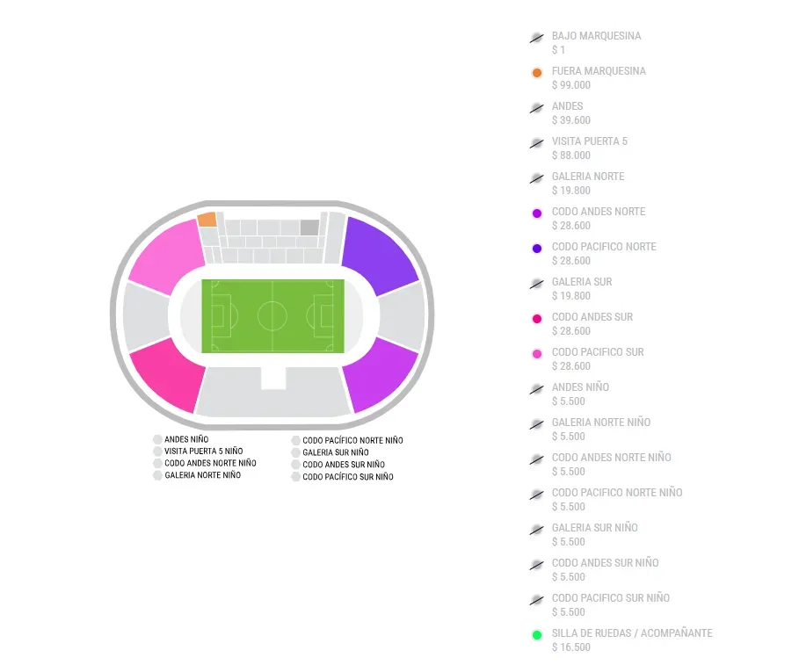Viewport: 799px width, 672px height.
Task: Open the Silla de Ruedas / Acompañante option
Action: (631, 633)
